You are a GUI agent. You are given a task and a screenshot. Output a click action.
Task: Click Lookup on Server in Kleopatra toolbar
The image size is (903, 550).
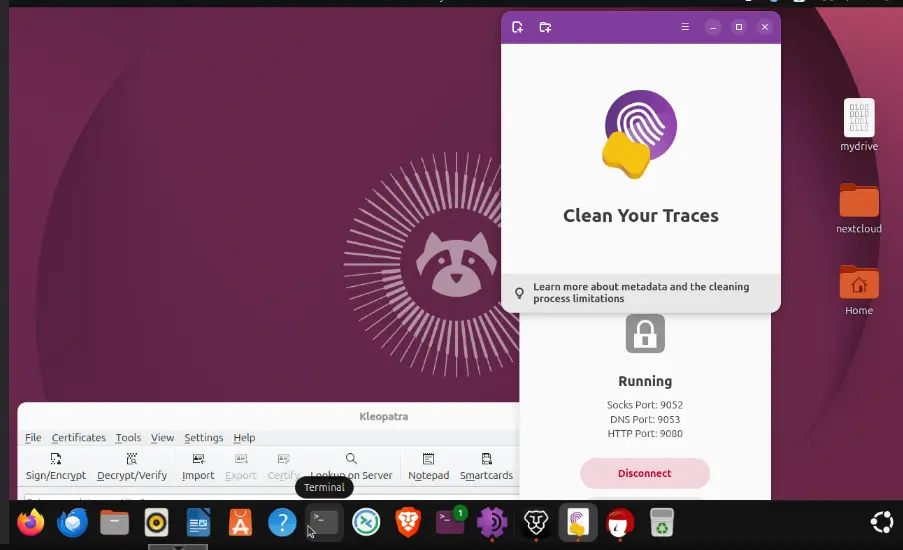(x=351, y=466)
